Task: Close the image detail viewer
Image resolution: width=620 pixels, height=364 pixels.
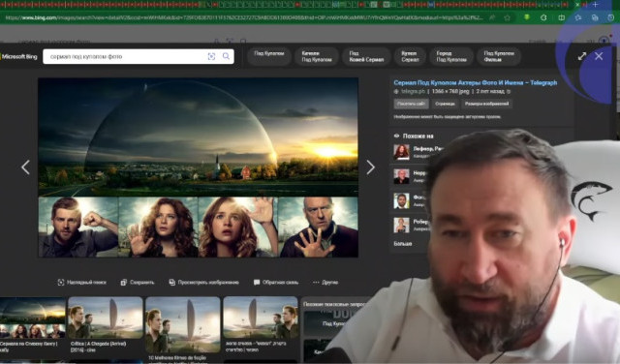Action: [599, 56]
